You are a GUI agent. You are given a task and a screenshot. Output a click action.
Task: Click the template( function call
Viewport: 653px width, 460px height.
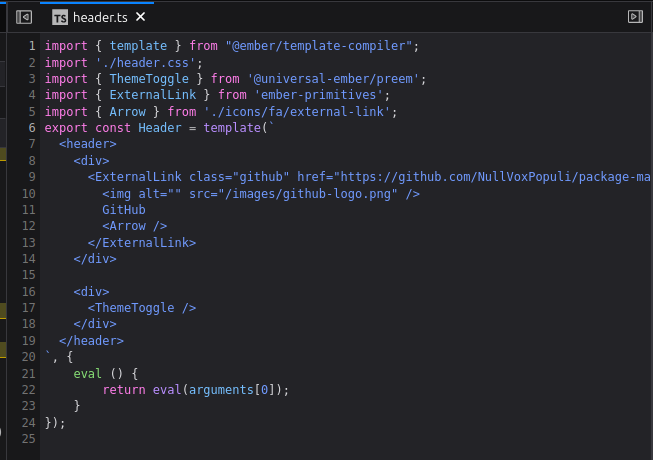coord(235,128)
